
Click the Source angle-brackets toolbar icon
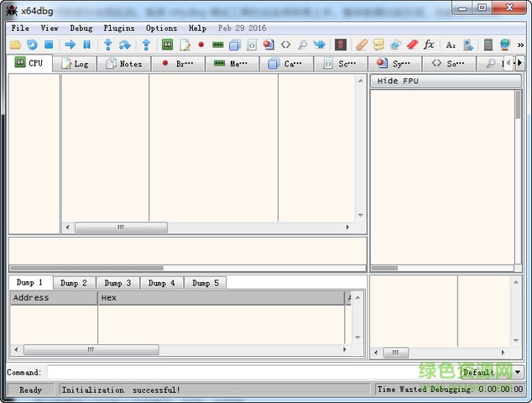pyautogui.click(x=285, y=44)
